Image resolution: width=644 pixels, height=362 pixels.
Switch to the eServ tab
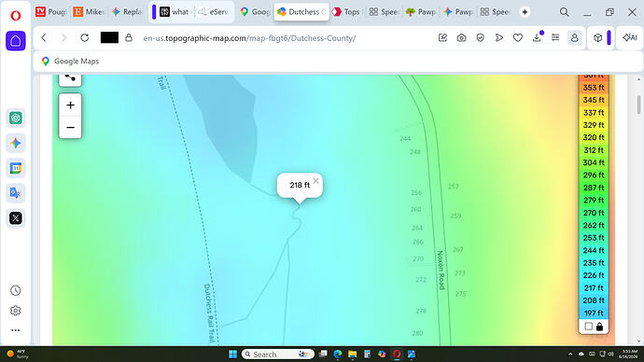[x=213, y=12]
